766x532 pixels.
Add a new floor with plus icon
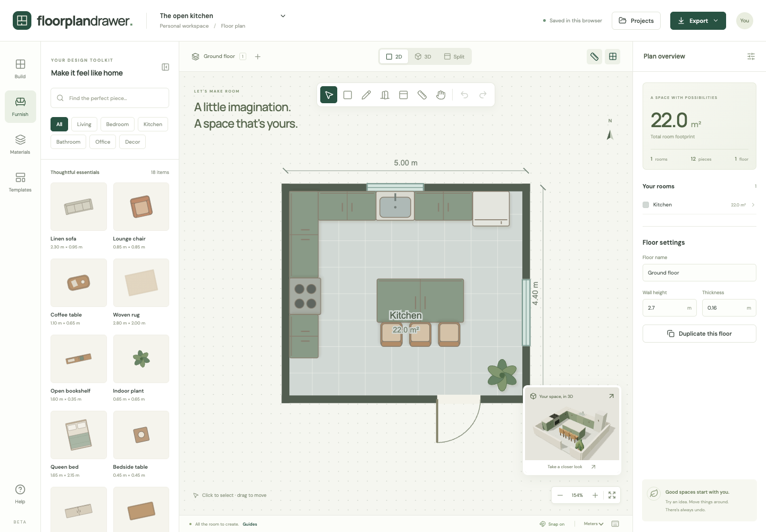pos(257,56)
